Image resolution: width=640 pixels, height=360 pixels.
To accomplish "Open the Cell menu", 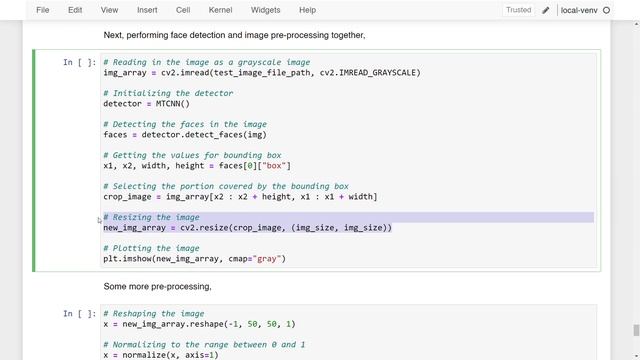I will tap(183, 10).
